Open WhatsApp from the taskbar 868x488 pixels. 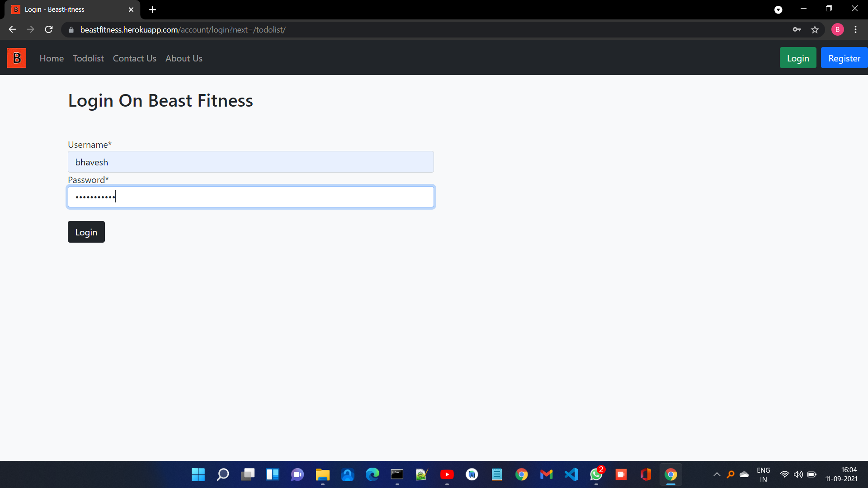(x=596, y=474)
